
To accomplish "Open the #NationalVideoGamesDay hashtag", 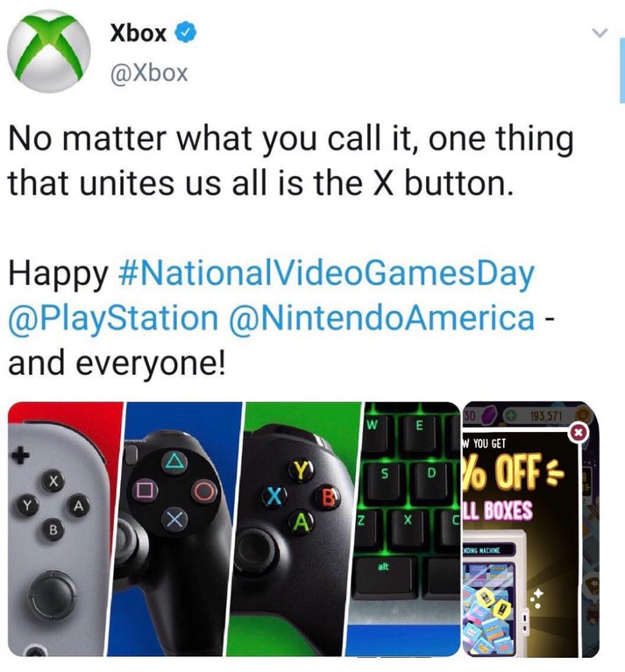I will 326,273.
